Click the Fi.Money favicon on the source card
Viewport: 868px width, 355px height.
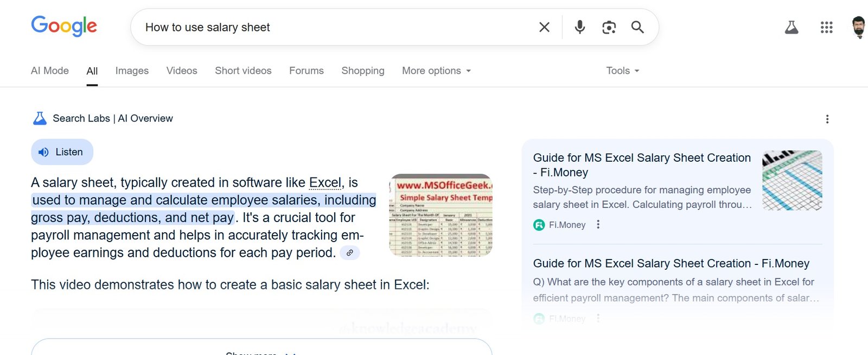click(x=539, y=224)
